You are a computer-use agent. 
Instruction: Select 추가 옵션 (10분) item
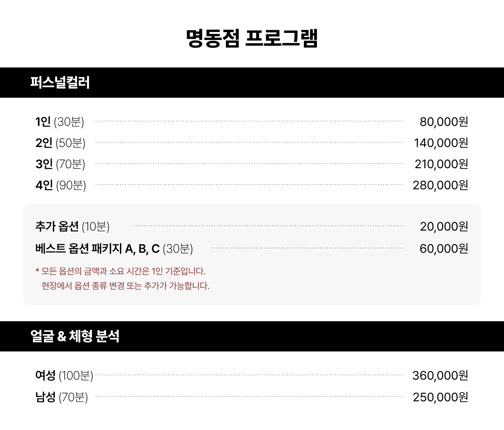point(73,227)
